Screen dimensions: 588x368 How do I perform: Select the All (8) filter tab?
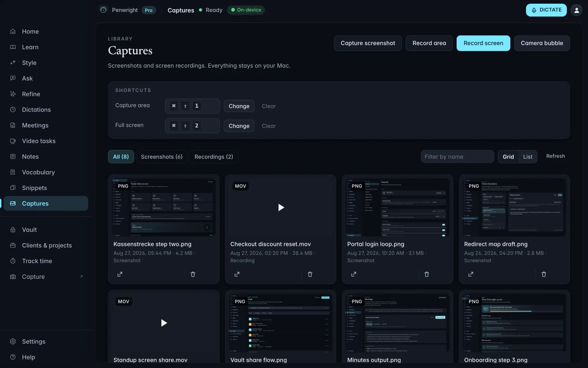[x=121, y=157]
